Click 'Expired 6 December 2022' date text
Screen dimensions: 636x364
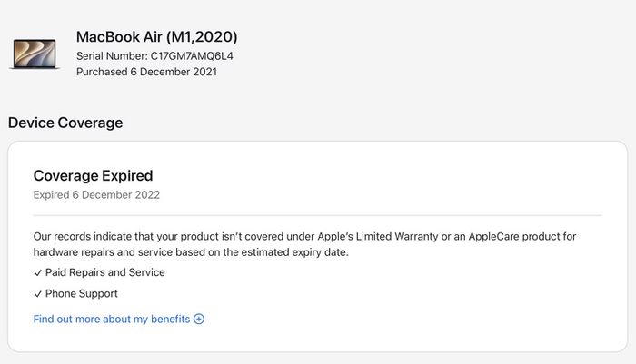[96, 195]
